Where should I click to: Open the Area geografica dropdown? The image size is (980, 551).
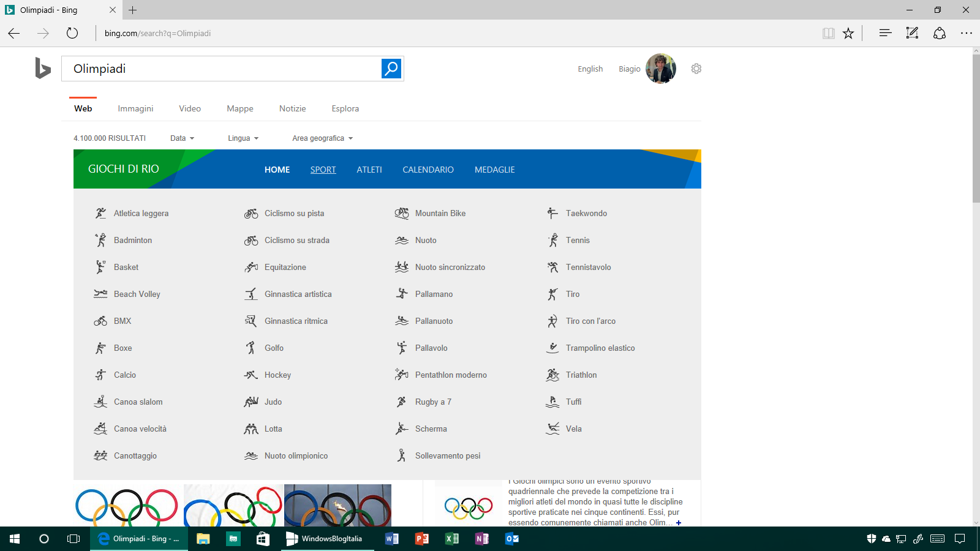[322, 138]
